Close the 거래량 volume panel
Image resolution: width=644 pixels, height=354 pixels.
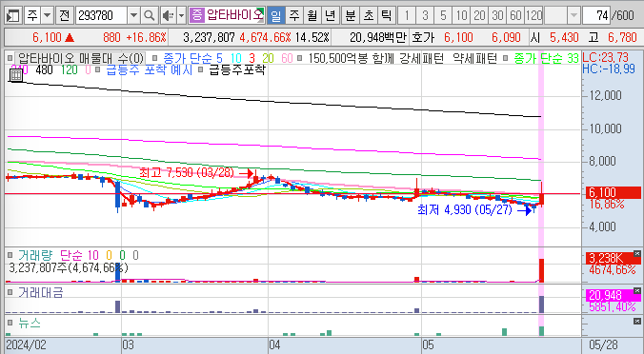pyautogui.click(x=637, y=254)
